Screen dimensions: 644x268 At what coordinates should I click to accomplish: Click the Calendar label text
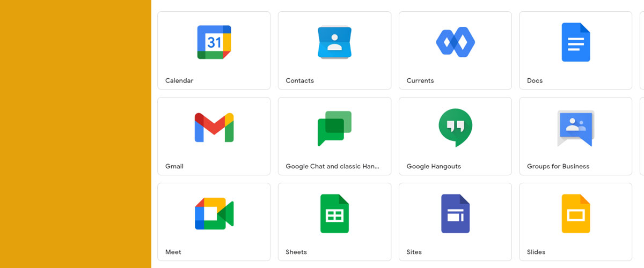pos(179,80)
